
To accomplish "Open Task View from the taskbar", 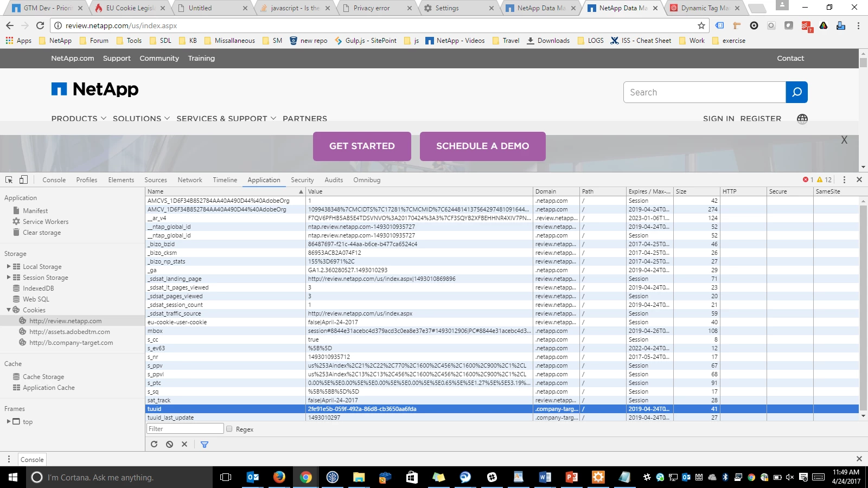I will pyautogui.click(x=226, y=477).
